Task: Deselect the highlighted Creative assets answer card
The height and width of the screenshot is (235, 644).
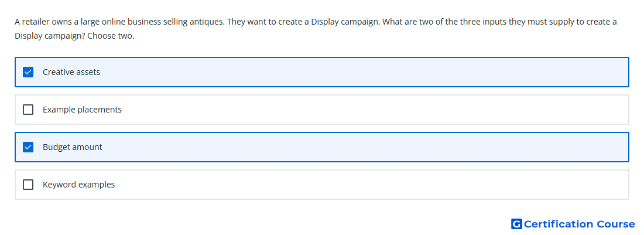Action: [322, 72]
